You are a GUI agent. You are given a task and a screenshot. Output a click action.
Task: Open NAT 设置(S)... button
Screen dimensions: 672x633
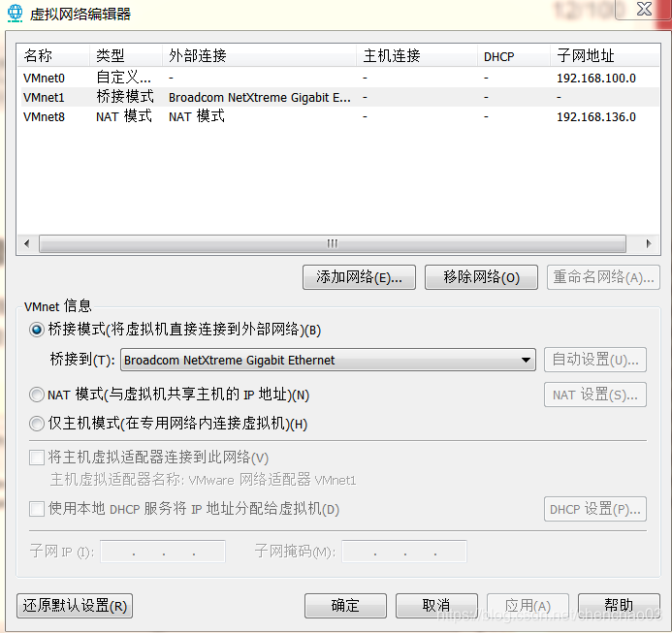pos(595,395)
